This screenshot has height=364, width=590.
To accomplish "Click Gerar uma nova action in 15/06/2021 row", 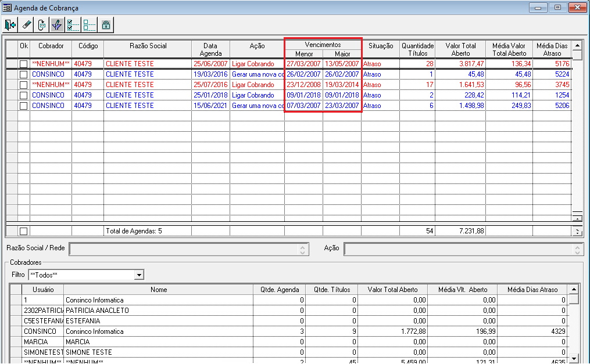I will pos(257,106).
